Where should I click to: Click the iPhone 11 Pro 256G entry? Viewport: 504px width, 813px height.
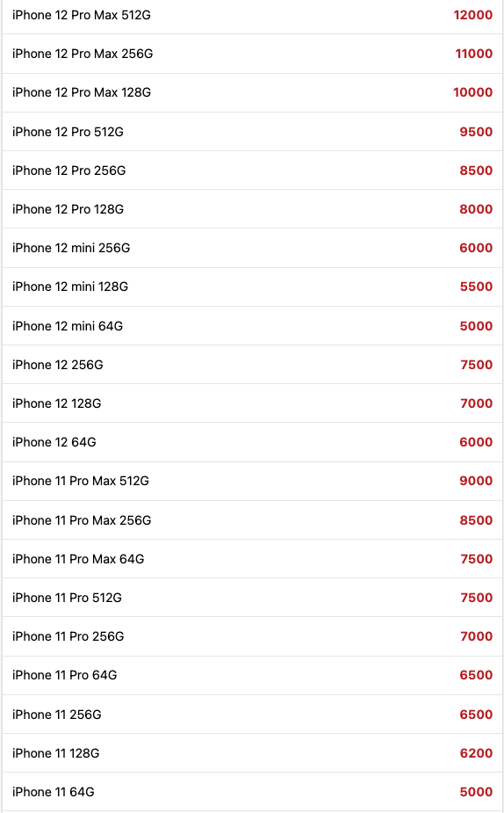[x=252, y=636]
